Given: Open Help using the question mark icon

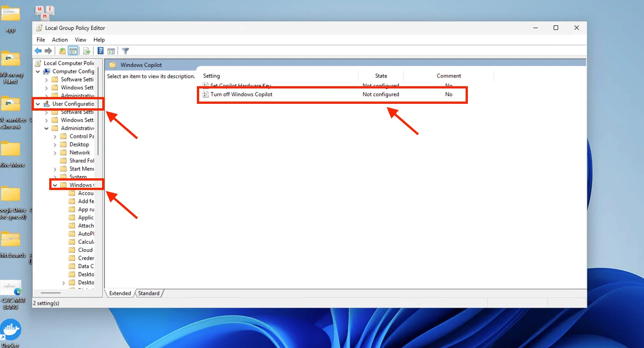Looking at the screenshot, I should (x=100, y=51).
